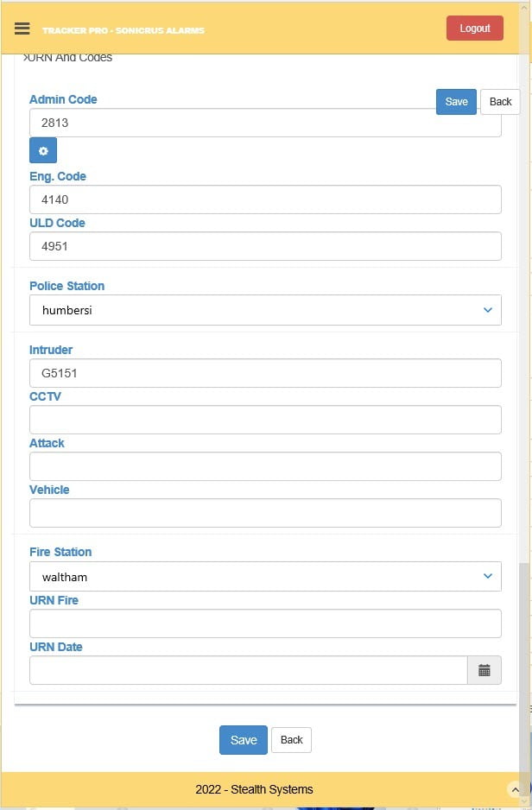Click the Intruder URN field
The image size is (532, 810).
265,373
